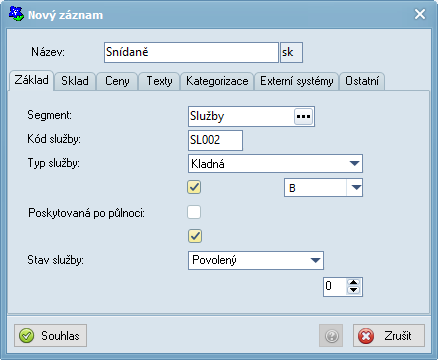Click the Kód služby input field
The width and height of the screenshot is (438, 360).
click(215, 140)
